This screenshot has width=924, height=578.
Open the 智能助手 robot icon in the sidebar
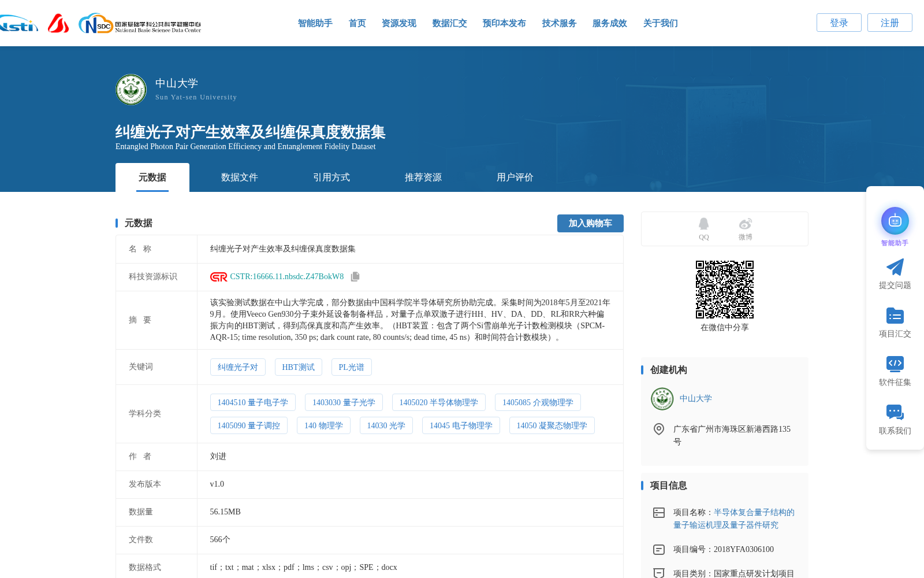point(895,221)
